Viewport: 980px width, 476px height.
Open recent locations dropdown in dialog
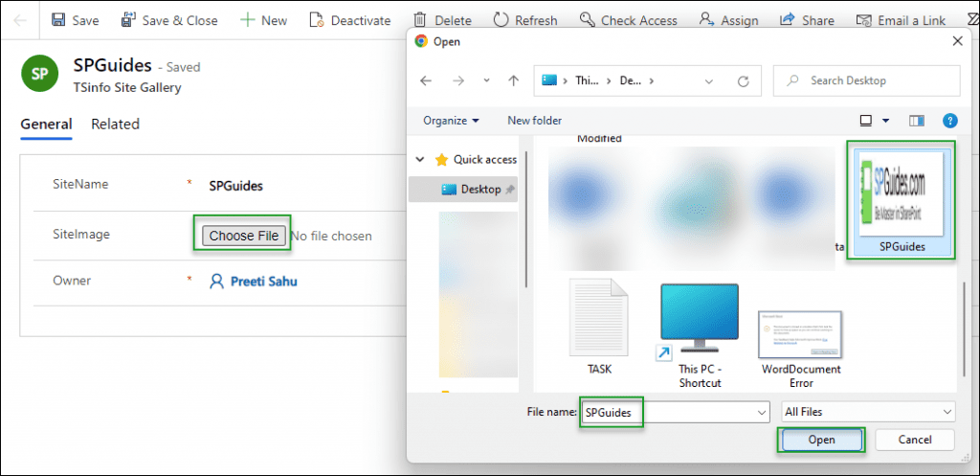point(487,80)
